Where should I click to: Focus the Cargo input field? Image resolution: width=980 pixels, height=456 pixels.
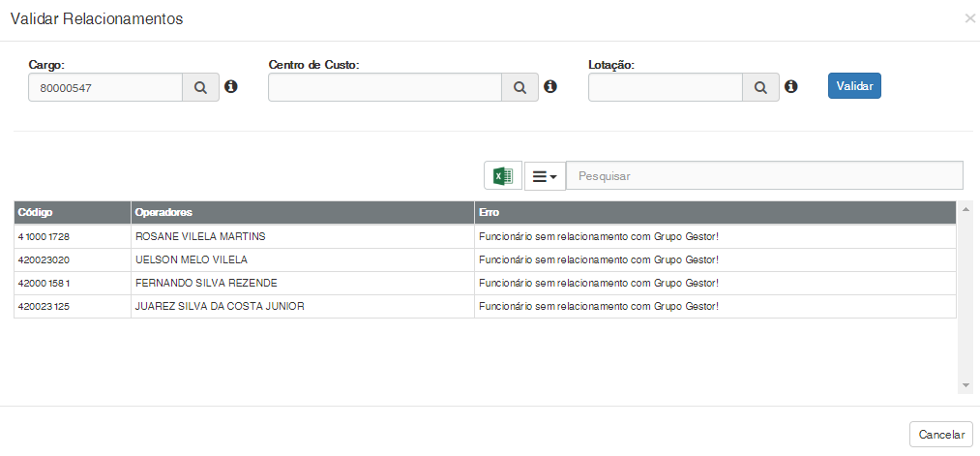tap(105, 87)
